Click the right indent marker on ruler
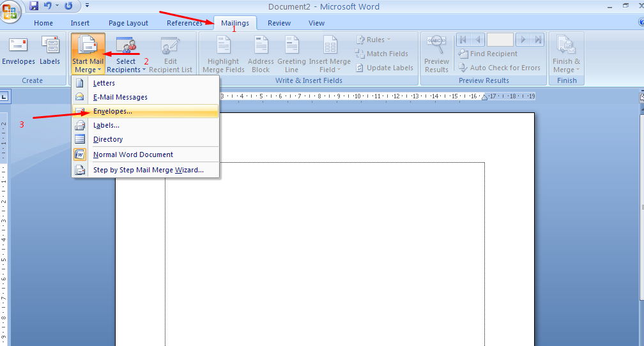The width and height of the screenshot is (644, 346). pyautogui.click(x=485, y=97)
